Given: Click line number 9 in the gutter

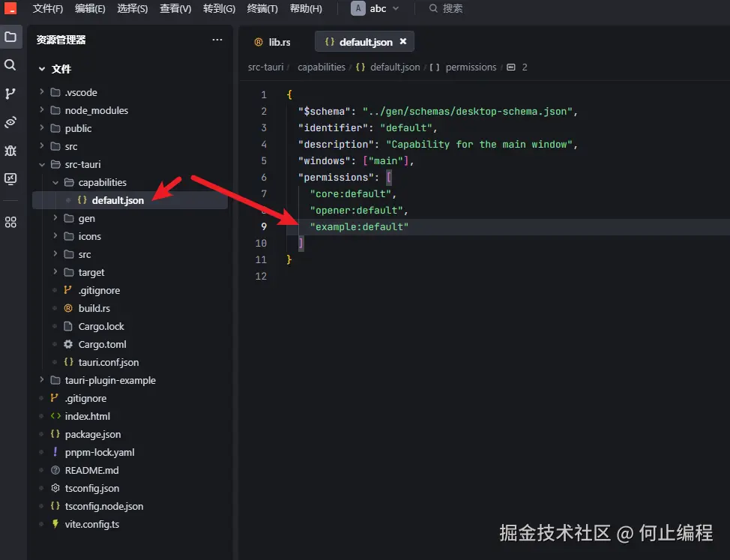Looking at the screenshot, I should (x=264, y=226).
